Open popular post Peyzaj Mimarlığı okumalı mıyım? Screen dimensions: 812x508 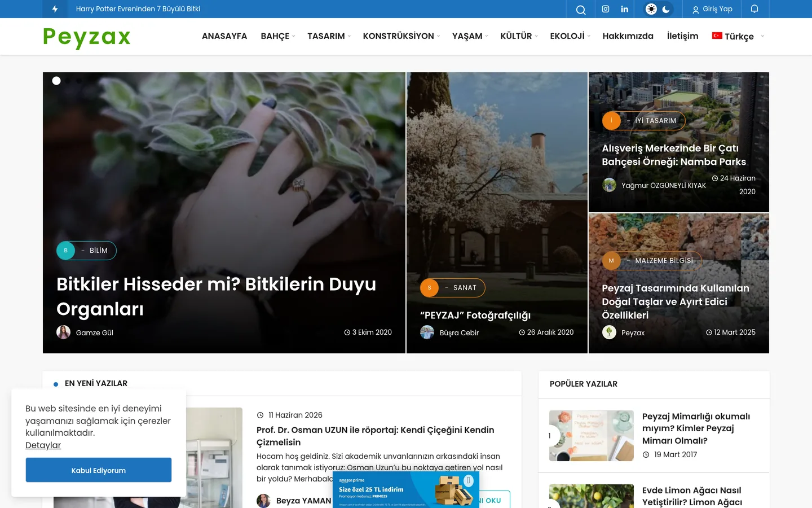click(696, 428)
